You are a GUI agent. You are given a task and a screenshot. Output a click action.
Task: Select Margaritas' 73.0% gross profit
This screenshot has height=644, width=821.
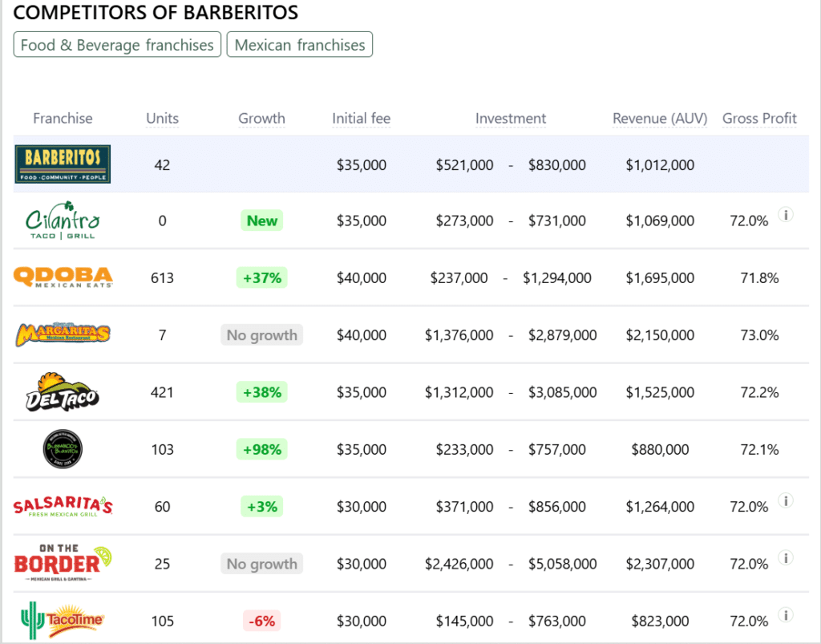point(760,335)
